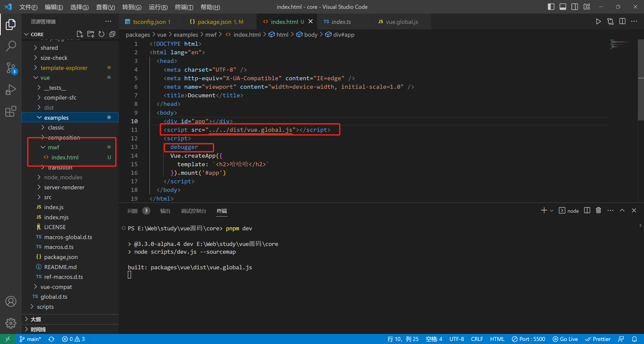Open the Explorer view in activity bar
644x344 pixels.
(11, 24)
